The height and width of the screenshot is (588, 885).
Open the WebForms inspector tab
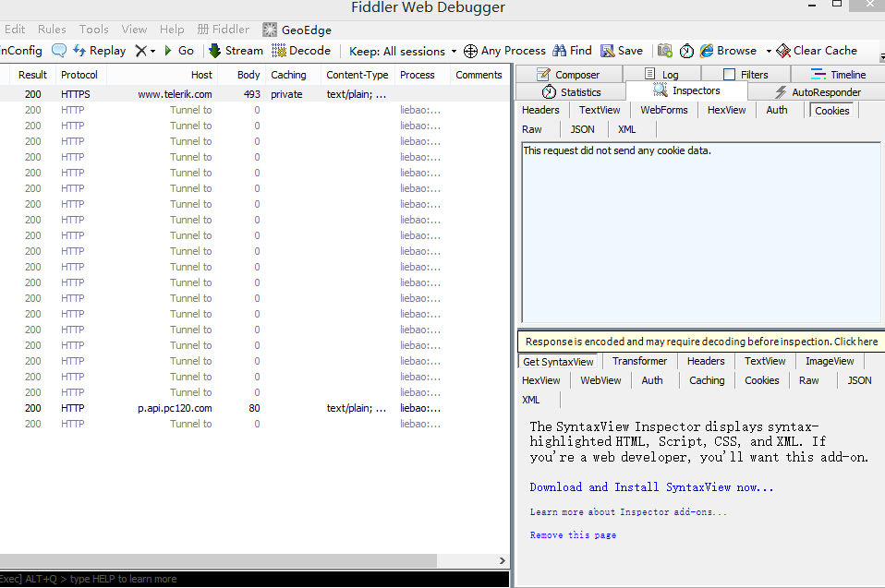click(663, 110)
